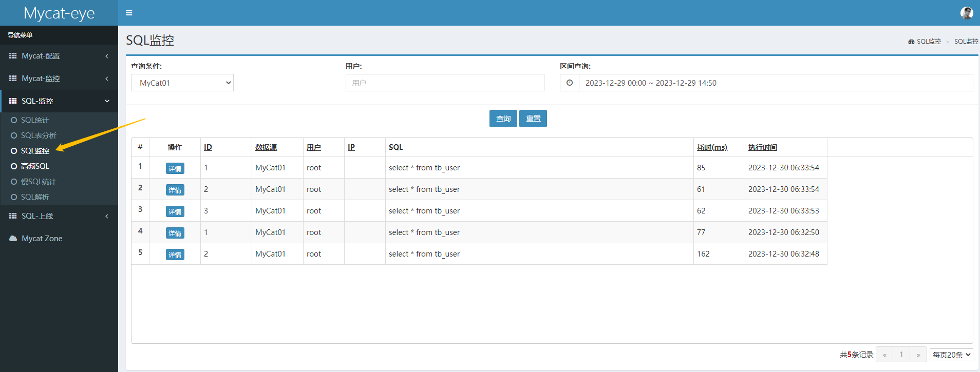980x372 pixels.
Task: Click 详情 button in row 2
Action: [175, 190]
